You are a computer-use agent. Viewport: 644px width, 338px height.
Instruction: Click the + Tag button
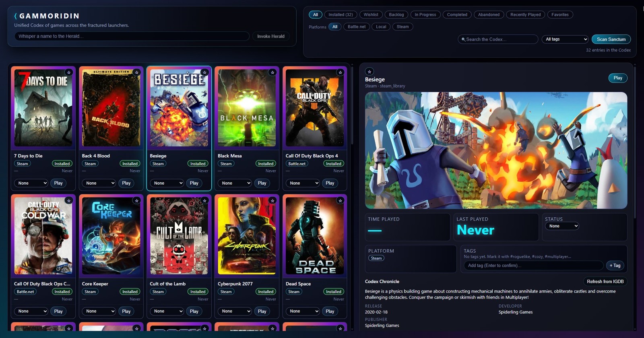615,266
